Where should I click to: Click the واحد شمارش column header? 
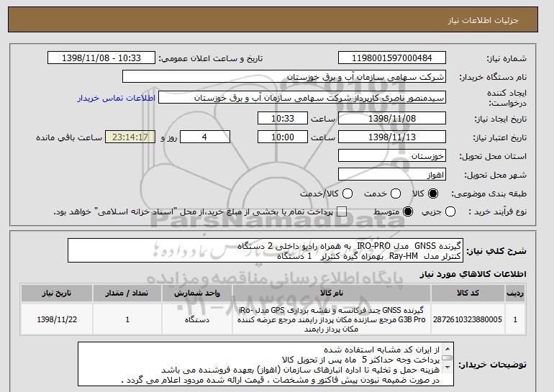point(197,293)
